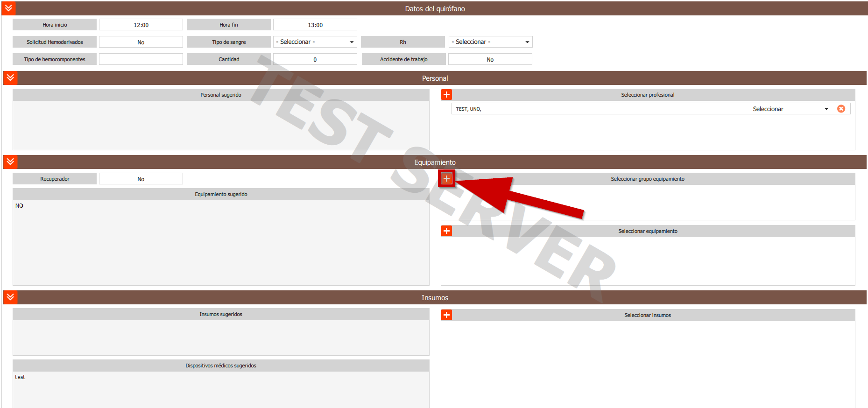Click the Tipo de hemocomponentes field
This screenshot has width=868, height=408.
coord(141,59)
